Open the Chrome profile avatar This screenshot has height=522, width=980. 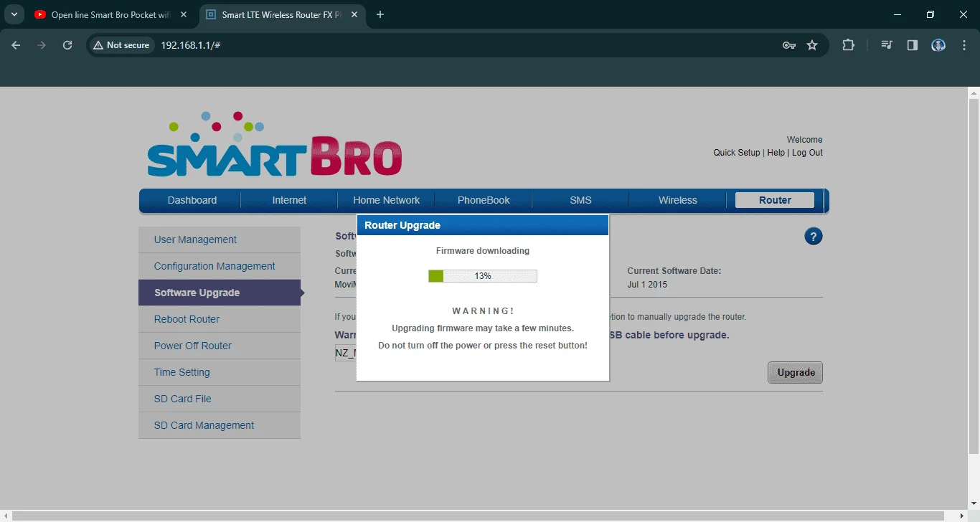[x=938, y=45]
